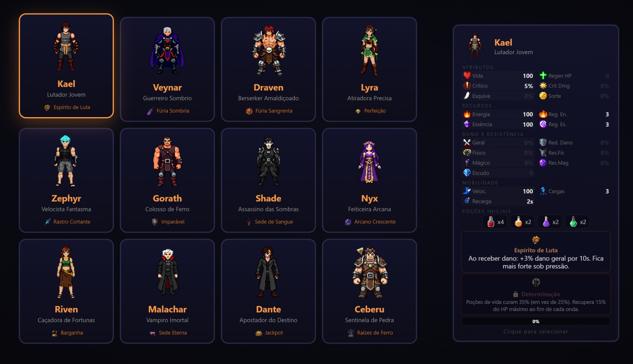Viewport: 633px width, 364px height.
Task: Click the Vida heart icon
Action: (x=467, y=75)
